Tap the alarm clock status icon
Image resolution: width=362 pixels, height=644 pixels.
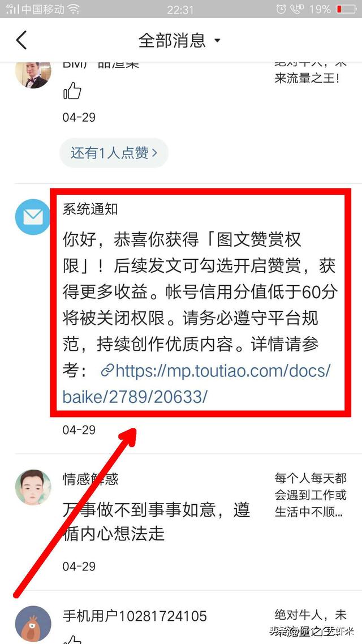(281, 8)
